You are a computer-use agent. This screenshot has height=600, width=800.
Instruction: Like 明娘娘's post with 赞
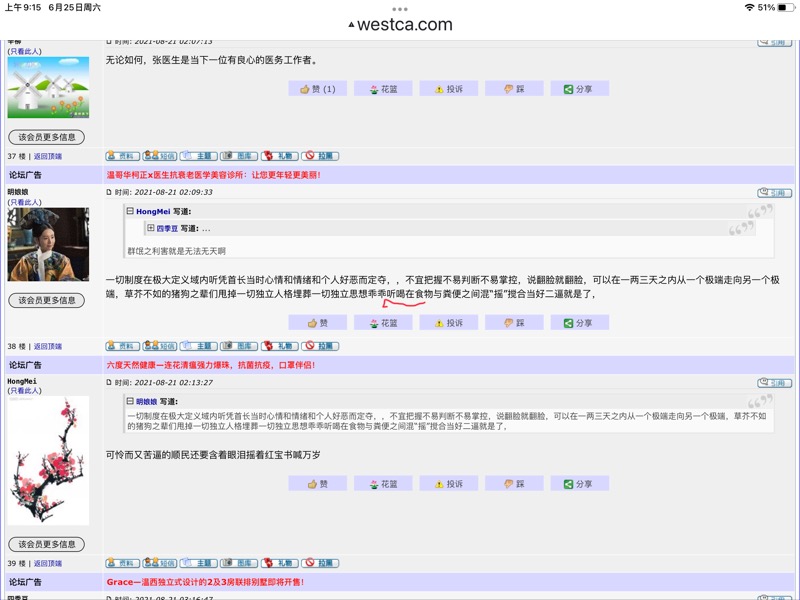(x=317, y=323)
